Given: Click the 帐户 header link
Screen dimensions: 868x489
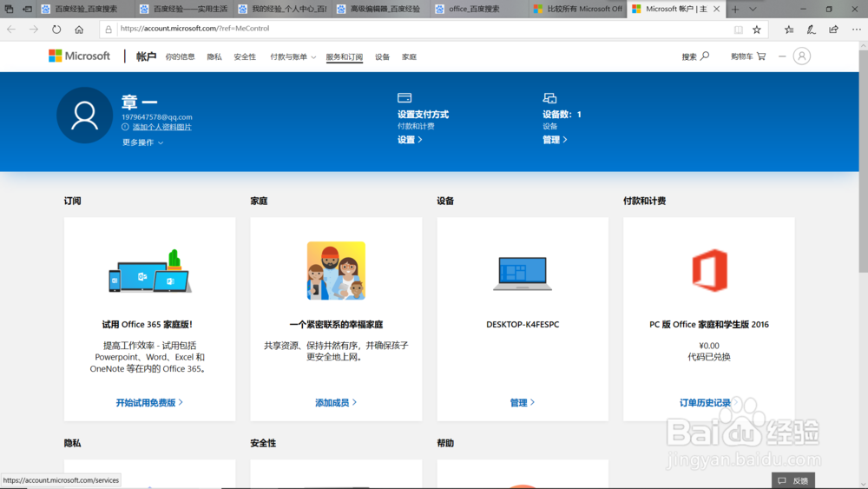Looking at the screenshot, I should pos(146,56).
